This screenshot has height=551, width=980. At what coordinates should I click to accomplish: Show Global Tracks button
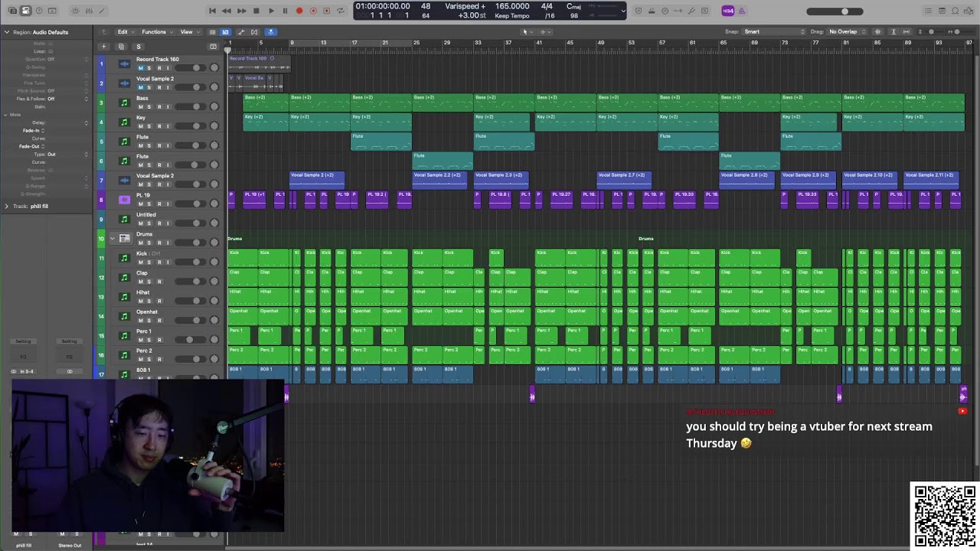pyautogui.click(x=214, y=47)
